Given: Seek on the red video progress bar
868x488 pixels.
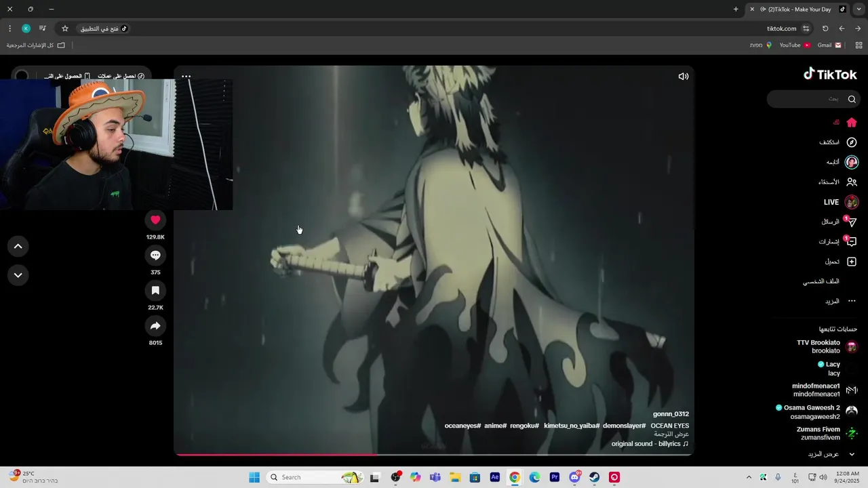Looking at the screenshot, I should click(434, 454).
